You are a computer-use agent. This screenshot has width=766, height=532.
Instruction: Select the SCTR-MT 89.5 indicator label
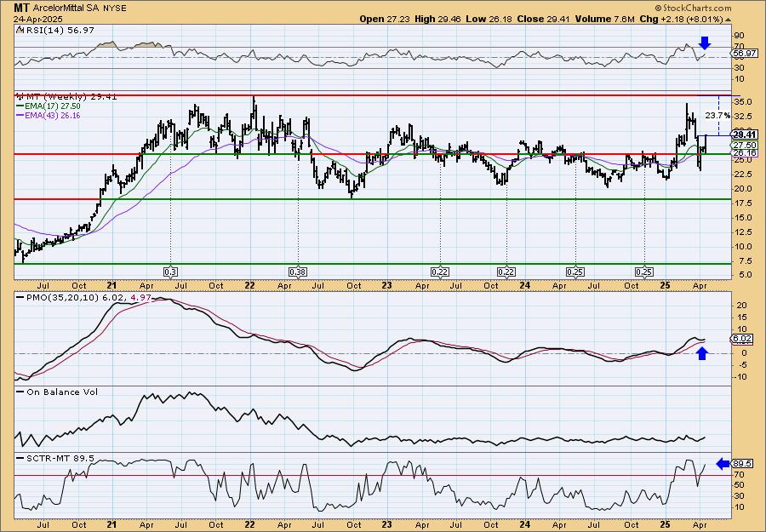(x=55, y=458)
